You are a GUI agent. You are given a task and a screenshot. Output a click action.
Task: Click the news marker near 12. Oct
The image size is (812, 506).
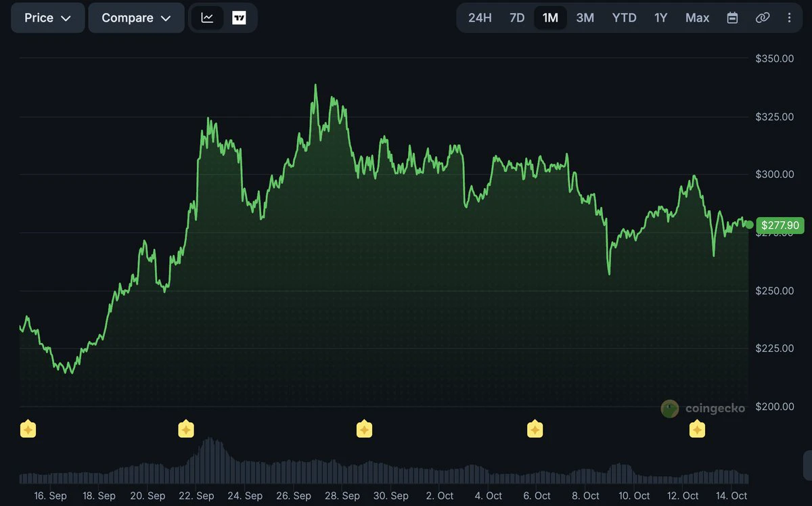(697, 429)
